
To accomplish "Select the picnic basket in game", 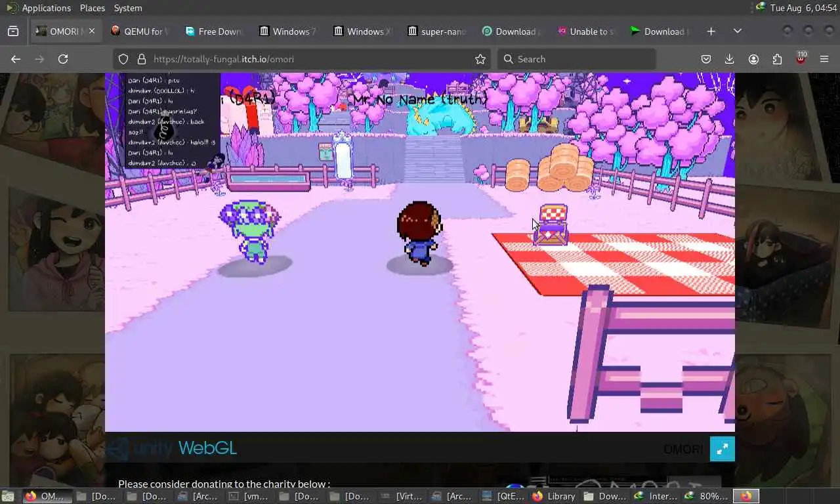I will [552, 225].
